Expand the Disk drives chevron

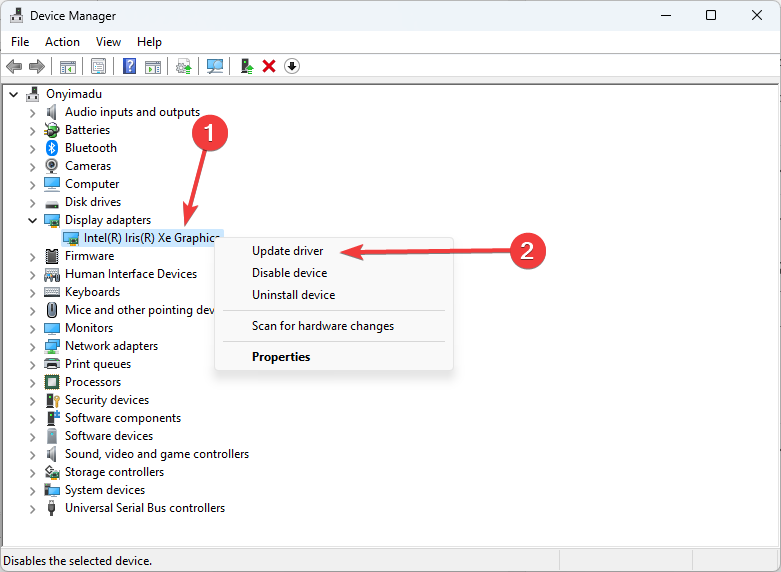[33, 203]
